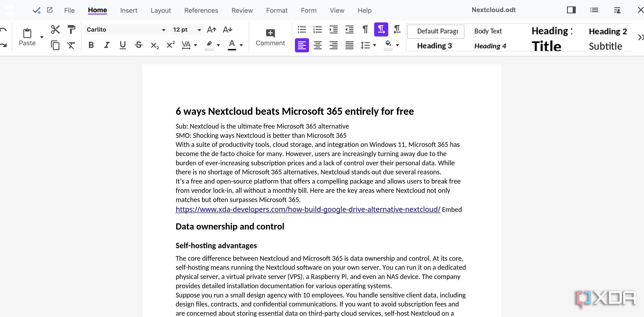Toggle Strikethrough formatting
Screen dimensions: 644x317
pos(138,45)
